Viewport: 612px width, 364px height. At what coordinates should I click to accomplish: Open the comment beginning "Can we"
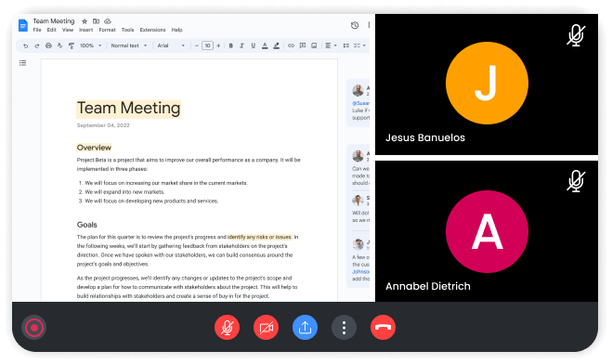pyautogui.click(x=359, y=168)
